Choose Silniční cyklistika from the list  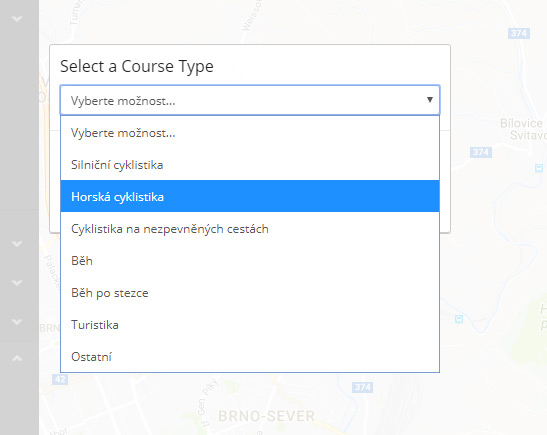pos(250,165)
